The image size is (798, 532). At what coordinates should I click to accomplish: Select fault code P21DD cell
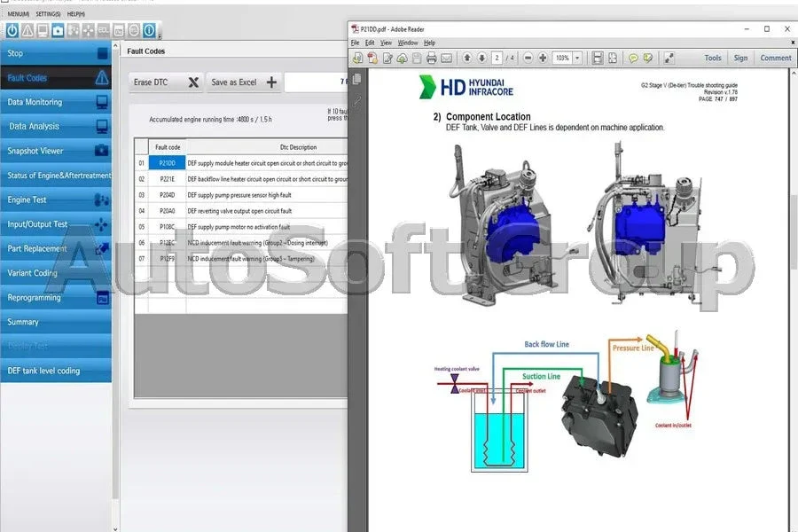point(167,163)
